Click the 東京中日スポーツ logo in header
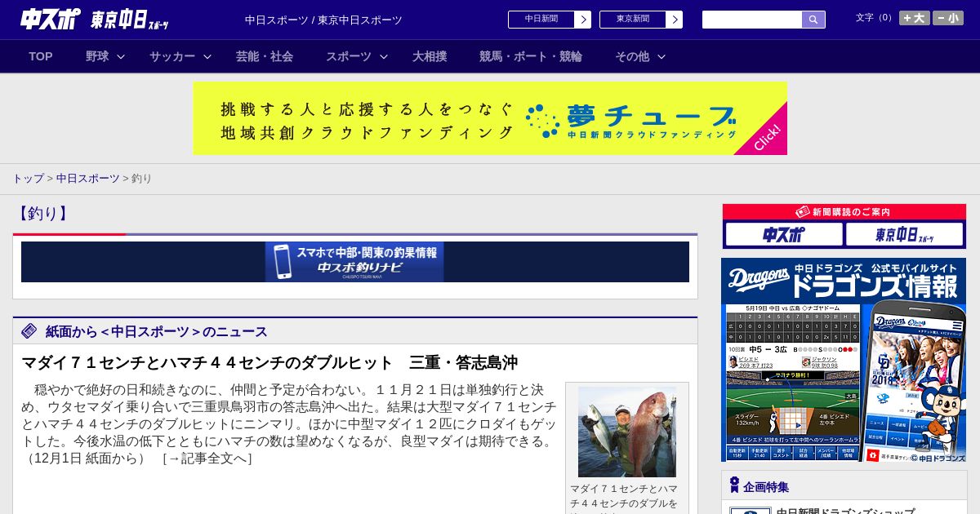The height and width of the screenshot is (514, 980). (x=130, y=20)
